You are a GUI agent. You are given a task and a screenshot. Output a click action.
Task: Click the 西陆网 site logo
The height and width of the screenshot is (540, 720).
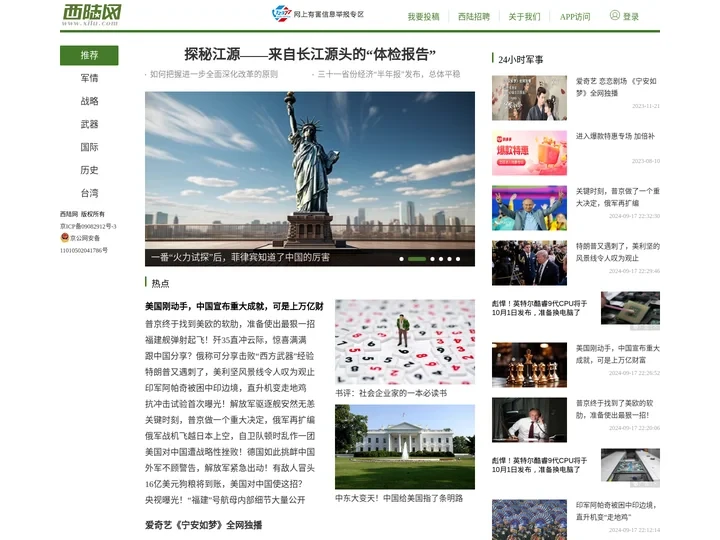pos(92,14)
